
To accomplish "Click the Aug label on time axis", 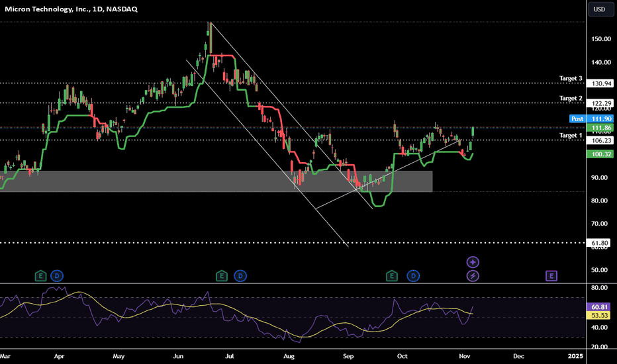I will tap(289, 356).
